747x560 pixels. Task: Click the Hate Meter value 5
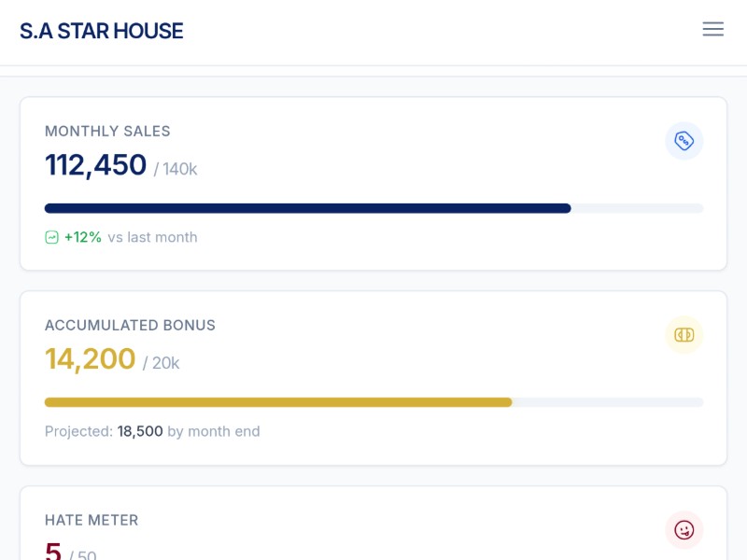(x=53, y=551)
